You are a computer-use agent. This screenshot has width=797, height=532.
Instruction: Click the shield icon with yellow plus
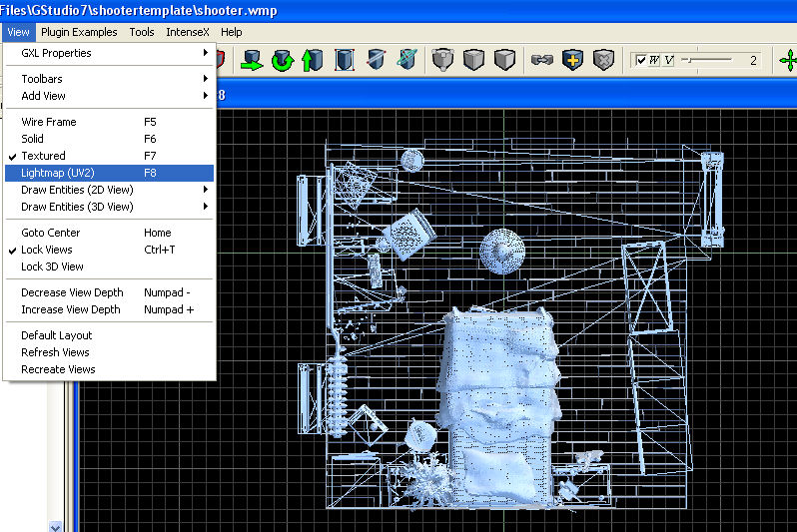pyautogui.click(x=572, y=61)
